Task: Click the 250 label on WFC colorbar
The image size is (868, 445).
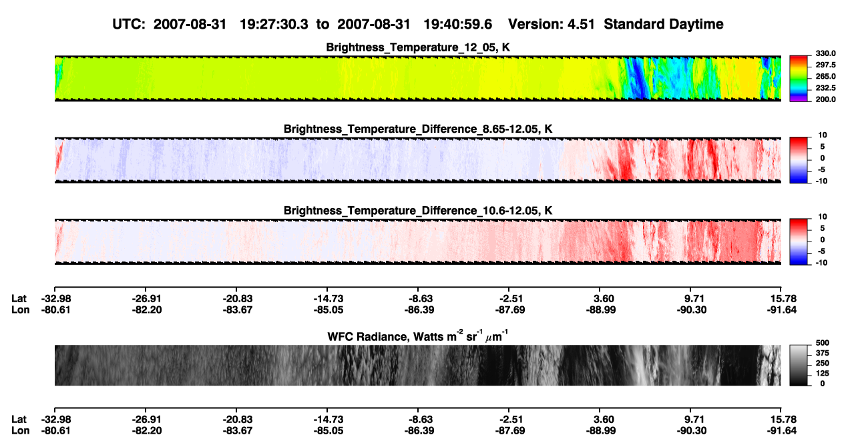Action: 823,364
